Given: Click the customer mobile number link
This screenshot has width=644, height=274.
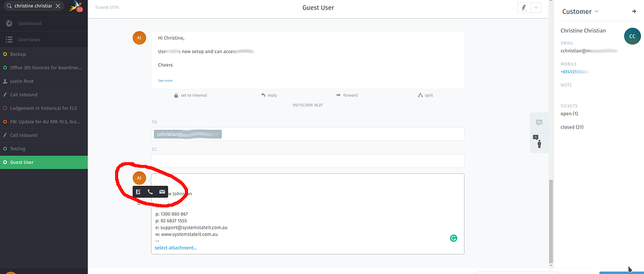Looking at the screenshot, I should (x=575, y=72).
